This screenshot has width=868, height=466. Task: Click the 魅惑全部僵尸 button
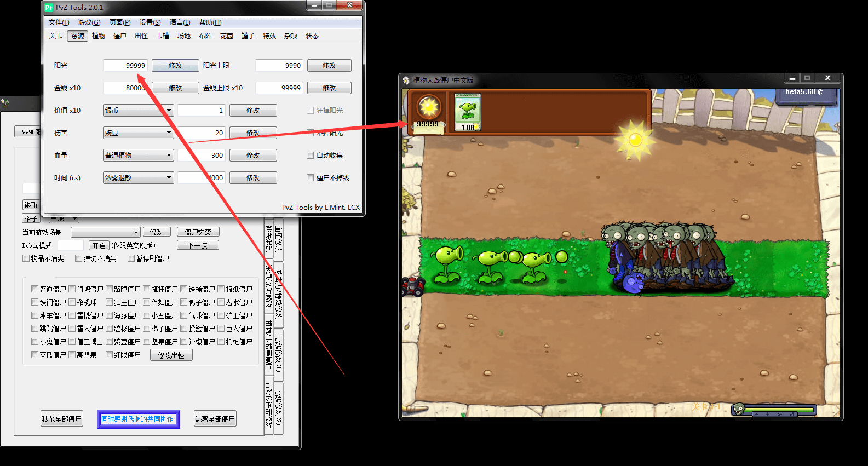click(215, 419)
